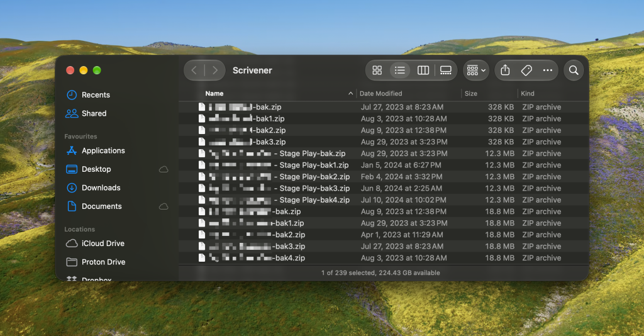
Task: Select the -bak2.zip file dated Apr 1, 2023
Action: (x=384, y=235)
